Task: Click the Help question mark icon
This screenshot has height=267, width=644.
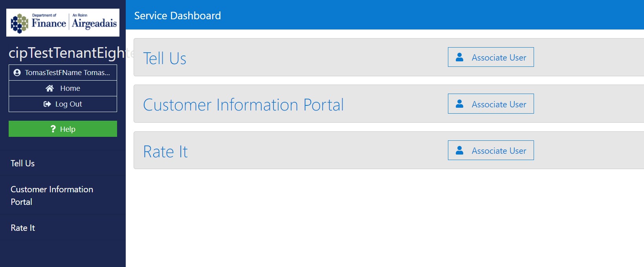Action: (53, 129)
